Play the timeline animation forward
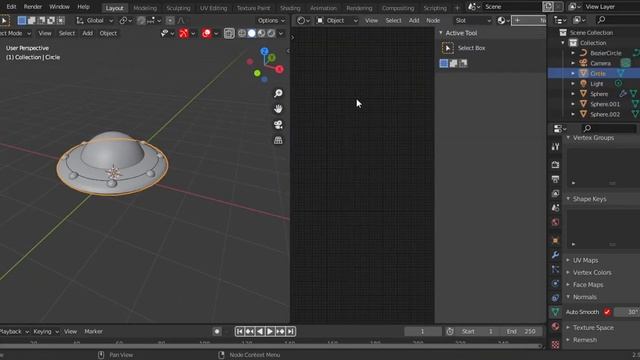 click(270, 331)
